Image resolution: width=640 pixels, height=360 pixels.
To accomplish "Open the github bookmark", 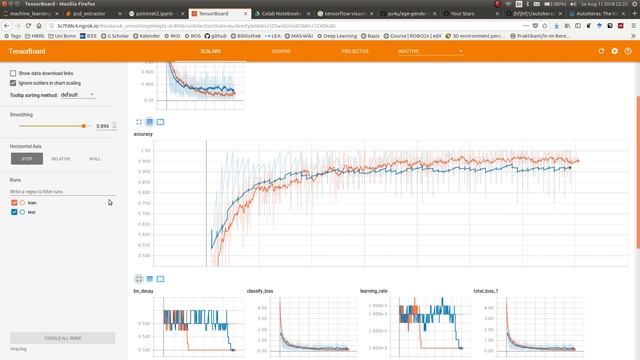I will pyautogui.click(x=216, y=36).
